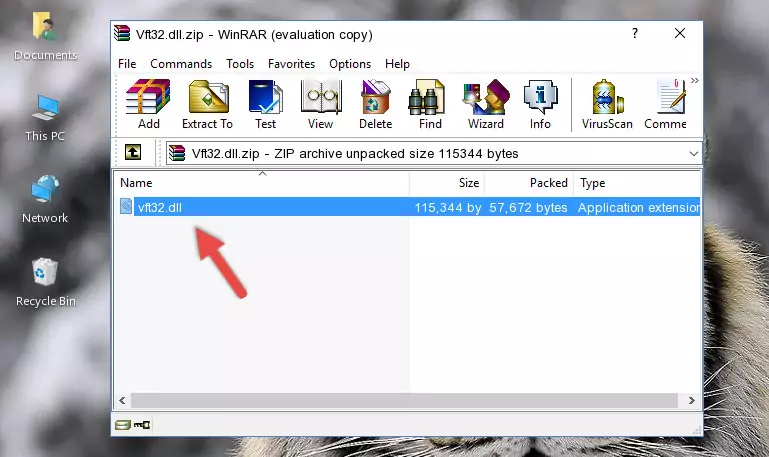769x457 pixels.
Task: Open the View tool
Action: point(321,105)
